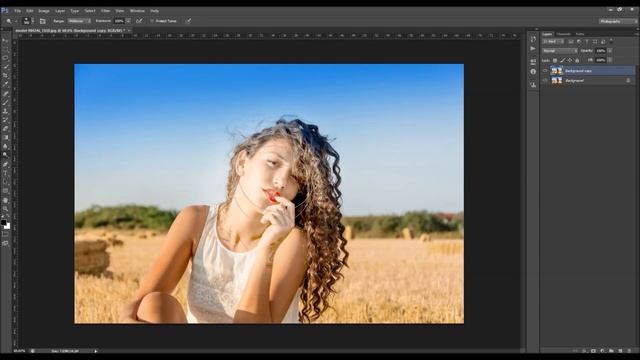The image size is (640, 360).
Task: Open the Opacity slider dropdown
Action: pyautogui.click(x=610, y=51)
